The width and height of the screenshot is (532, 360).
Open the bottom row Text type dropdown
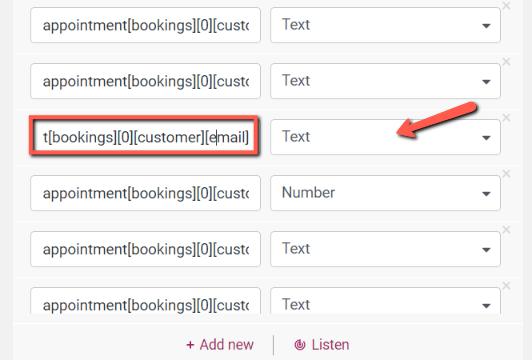pyautogui.click(x=385, y=301)
